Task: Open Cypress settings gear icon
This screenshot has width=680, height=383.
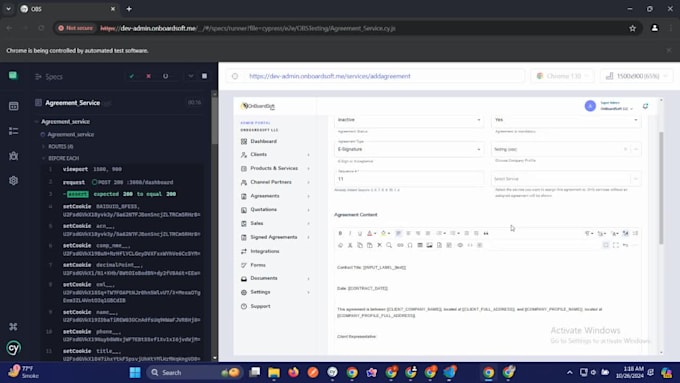Action: coord(13,180)
